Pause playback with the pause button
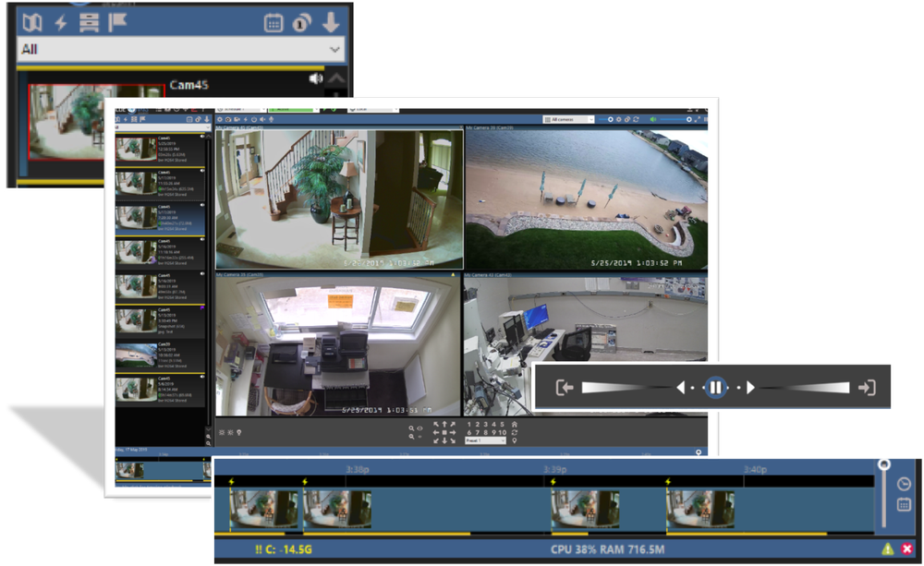The width and height of the screenshot is (924, 566). coord(715,386)
